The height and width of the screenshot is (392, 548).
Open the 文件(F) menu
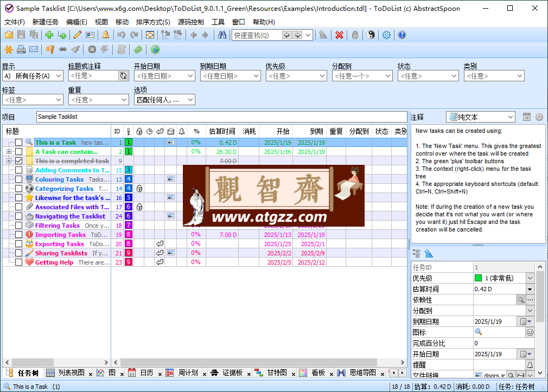click(14, 22)
